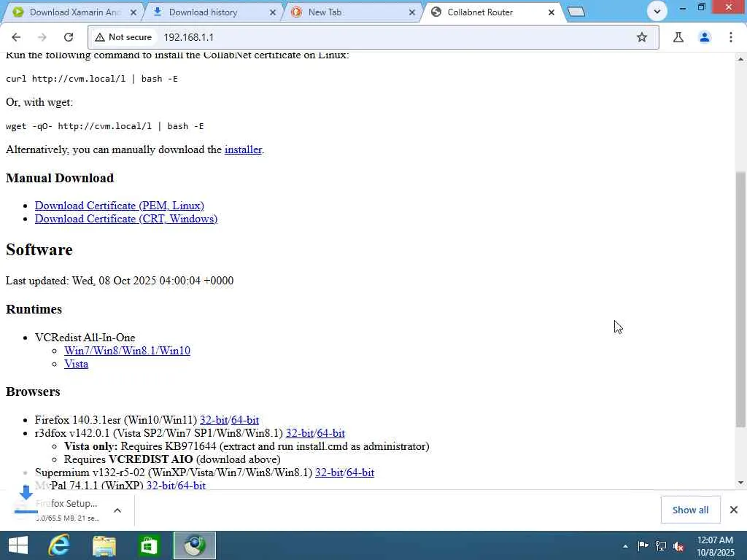
Task: Download Supermium v132 64-bit
Action: (x=360, y=472)
